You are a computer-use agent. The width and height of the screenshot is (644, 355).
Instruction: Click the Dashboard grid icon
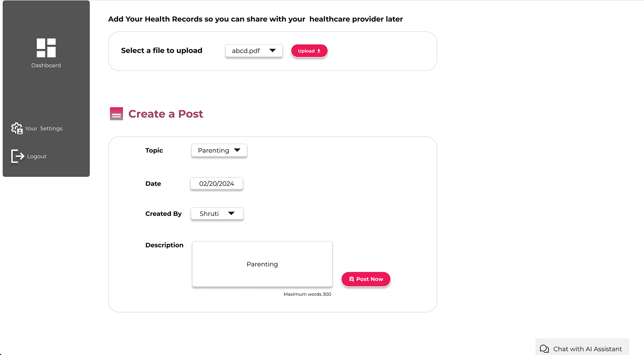click(46, 48)
